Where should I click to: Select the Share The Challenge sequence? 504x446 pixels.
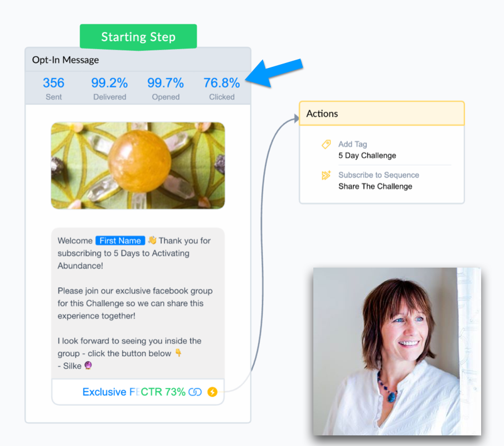(x=375, y=186)
